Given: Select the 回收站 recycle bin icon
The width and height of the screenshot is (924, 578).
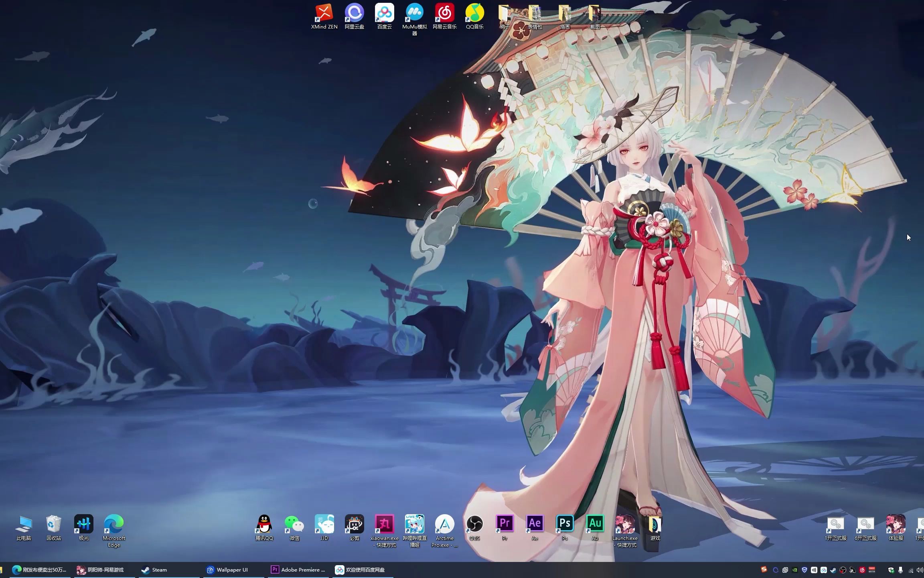Looking at the screenshot, I should (x=54, y=528).
